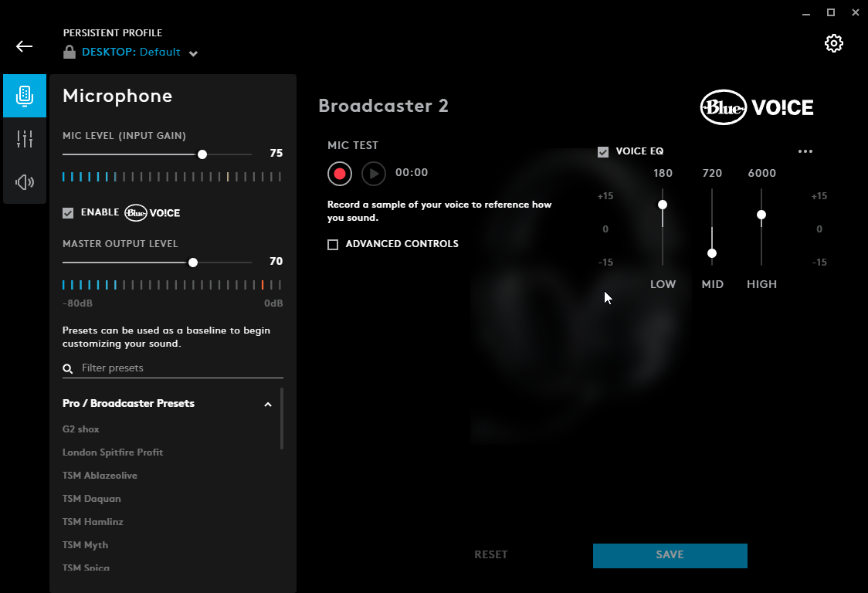The height and width of the screenshot is (593, 868).
Task: Collapse the Pro / Broadcaster Presets section
Action: click(x=268, y=405)
